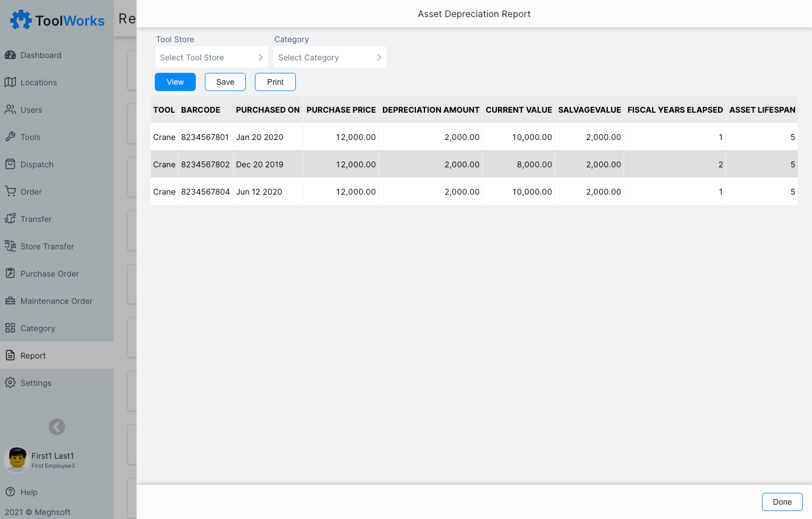This screenshot has width=812, height=519.
Task: Open the Dashboard from the sidebar
Action: tap(40, 55)
